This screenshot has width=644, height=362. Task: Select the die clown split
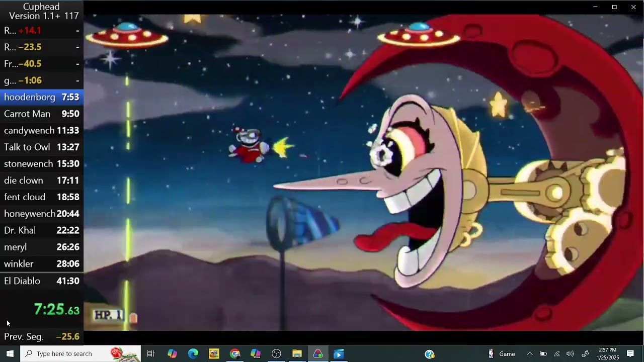42,180
